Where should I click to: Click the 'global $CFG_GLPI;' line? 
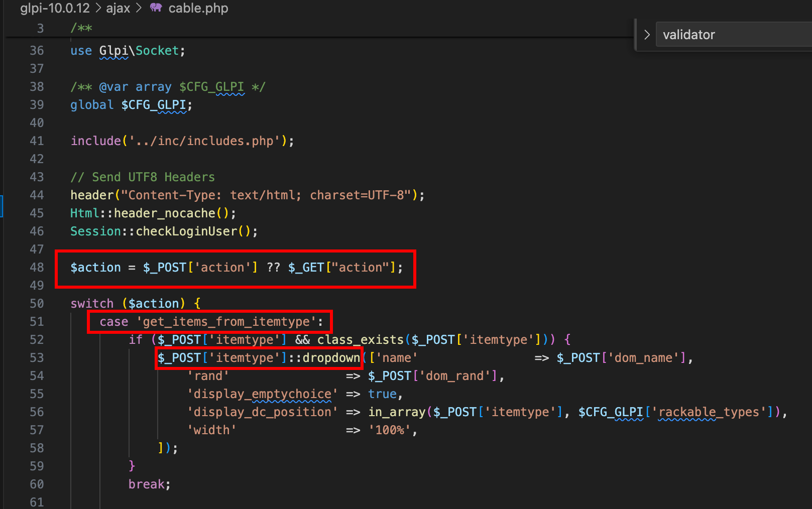[x=131, y=105]
